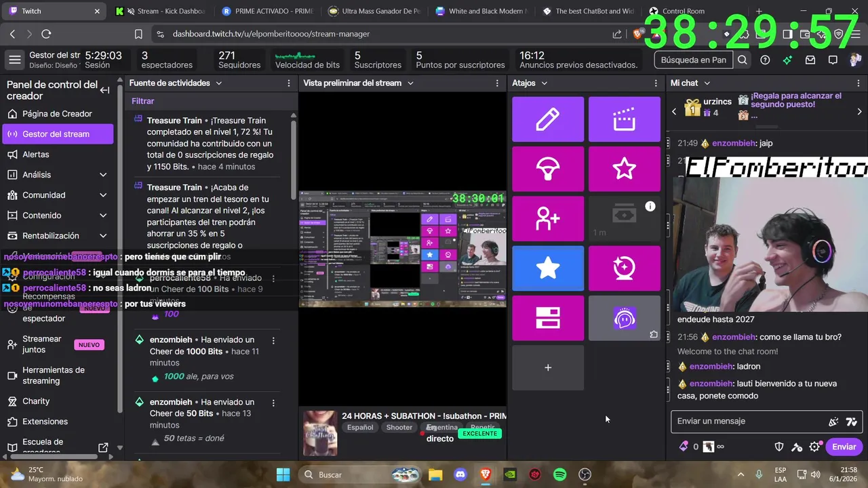The width and height of the screenshot is (868, 488).
Task: Expand the Contenido sidebar section
Action: coord(103,216)
